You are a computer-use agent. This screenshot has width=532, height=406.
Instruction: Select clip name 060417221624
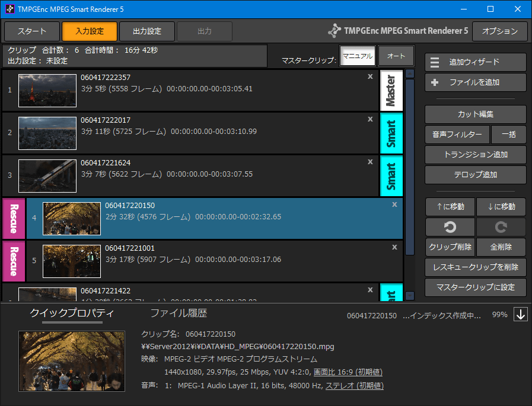[x=106, y=163]
